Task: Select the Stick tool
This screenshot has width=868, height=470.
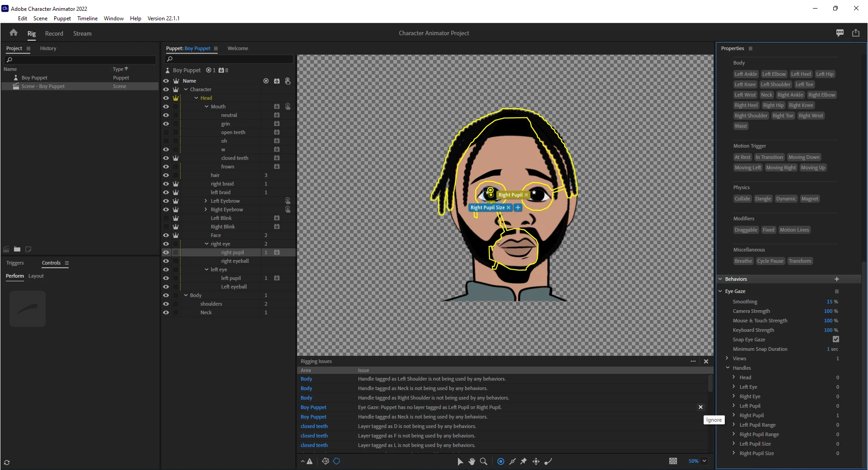Action: pos(512,461)
